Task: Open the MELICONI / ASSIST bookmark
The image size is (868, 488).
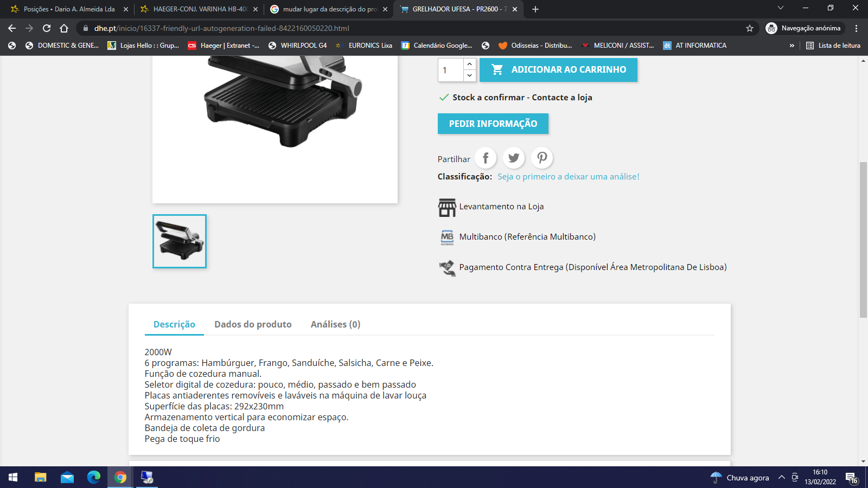Action: [x=618, y=46]
